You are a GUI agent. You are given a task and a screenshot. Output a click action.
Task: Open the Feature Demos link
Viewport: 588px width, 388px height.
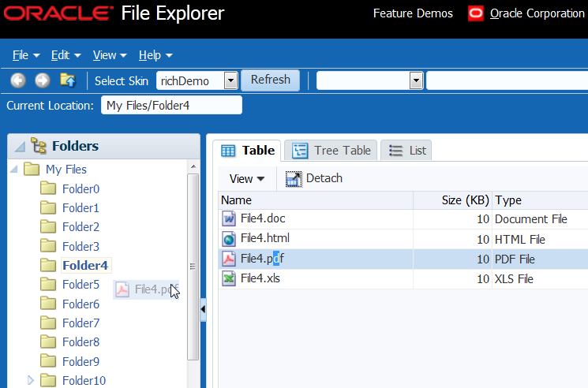[x=413, y=13]
